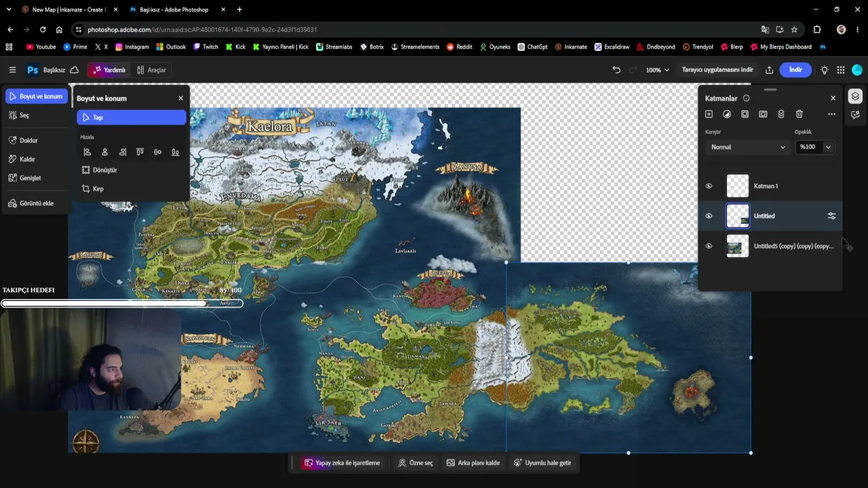Click the stacked layers group icon
Viewport: 868px width, 488px height.
point(781,114)
